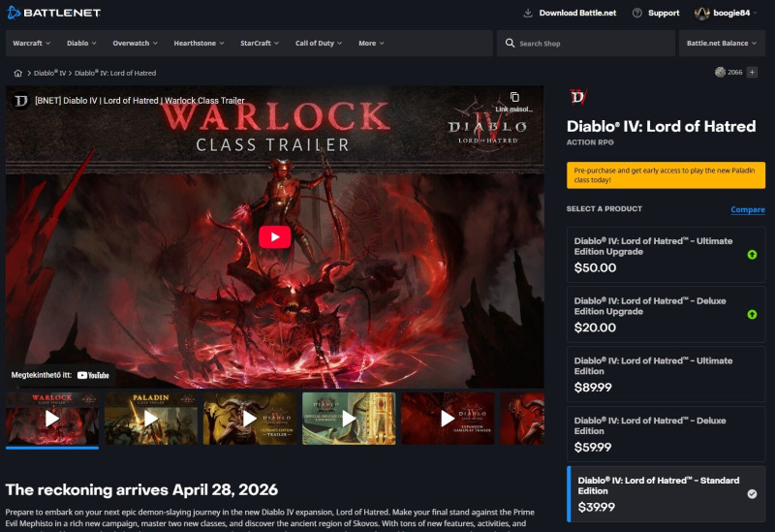Screen dimensions: 775x532
Task: Open the Battle.net Balance dropdown
Action: tap(722, 43)
